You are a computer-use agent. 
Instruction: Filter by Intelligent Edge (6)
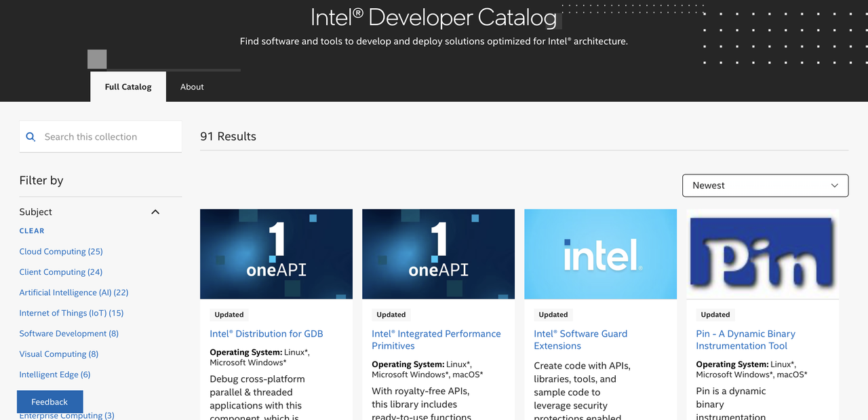coord(55,374)
